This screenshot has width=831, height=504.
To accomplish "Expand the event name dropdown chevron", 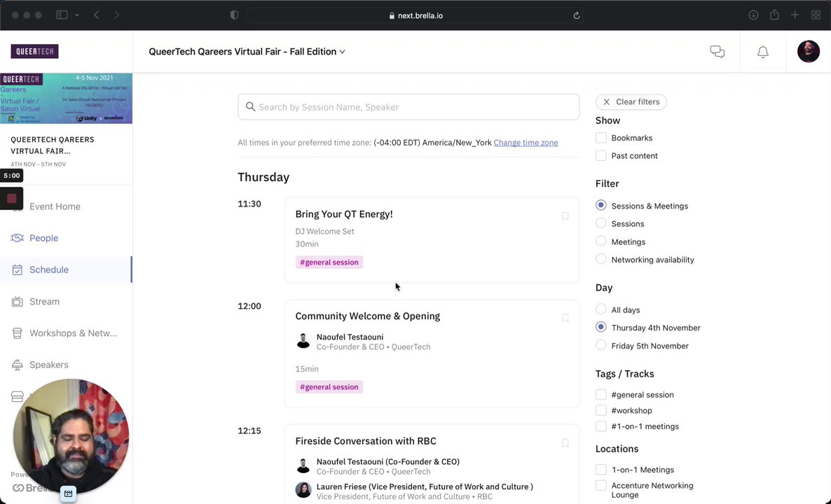I will pos(342,52).
